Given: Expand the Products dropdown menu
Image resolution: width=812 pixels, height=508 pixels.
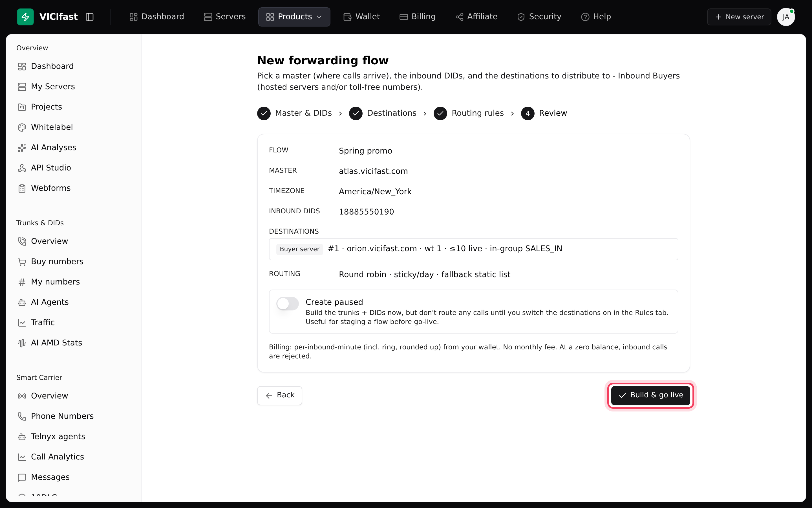Looking at the screenshot, I should click(294, 17).
